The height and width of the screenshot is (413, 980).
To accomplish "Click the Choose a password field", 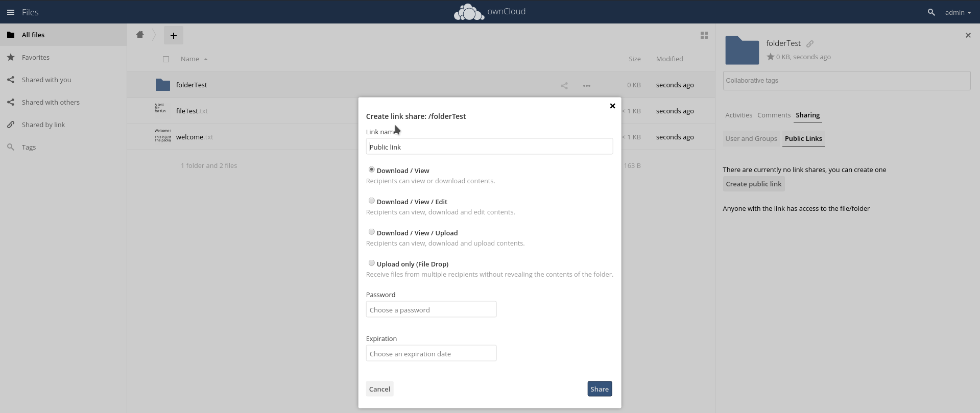I will [x=431, y=309].
